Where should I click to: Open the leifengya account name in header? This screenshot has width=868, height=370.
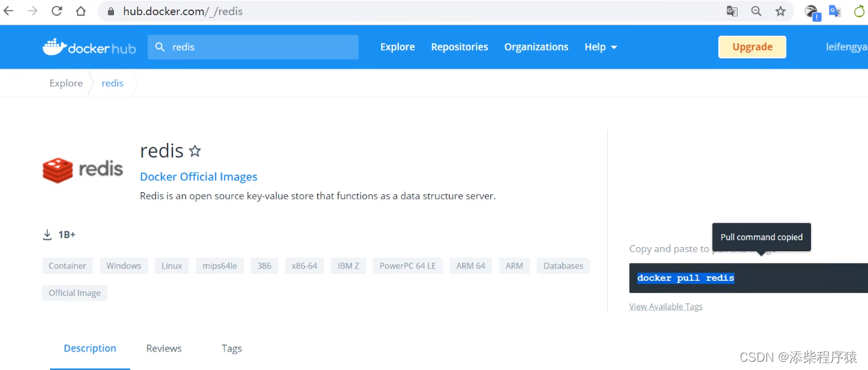[x=847, y=47]
